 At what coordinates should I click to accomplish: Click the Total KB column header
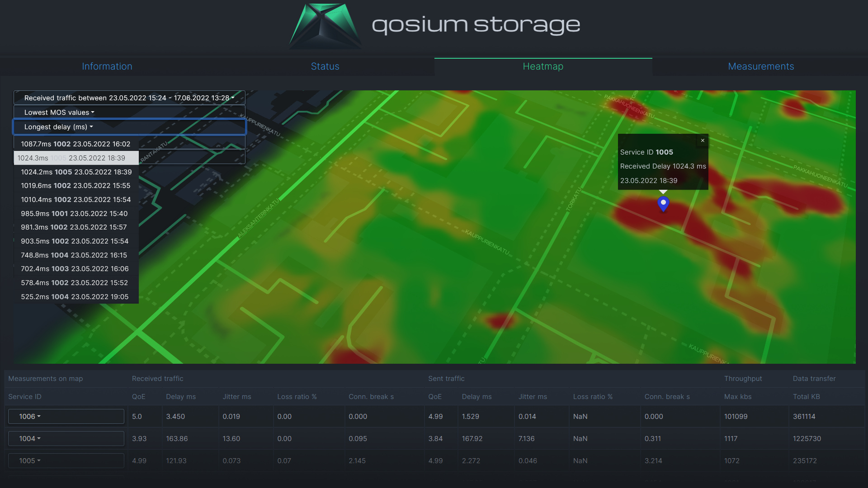tap(806, 397)
